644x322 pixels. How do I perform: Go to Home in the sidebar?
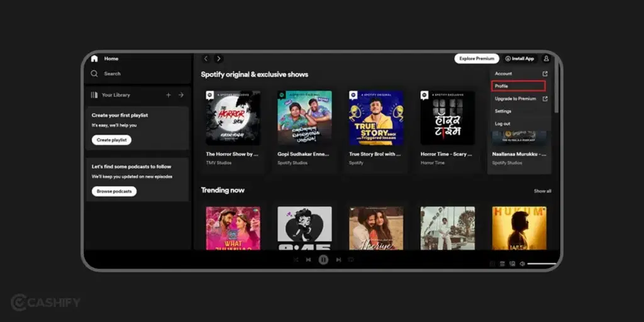pyautogui.click(x=105, y=58)
